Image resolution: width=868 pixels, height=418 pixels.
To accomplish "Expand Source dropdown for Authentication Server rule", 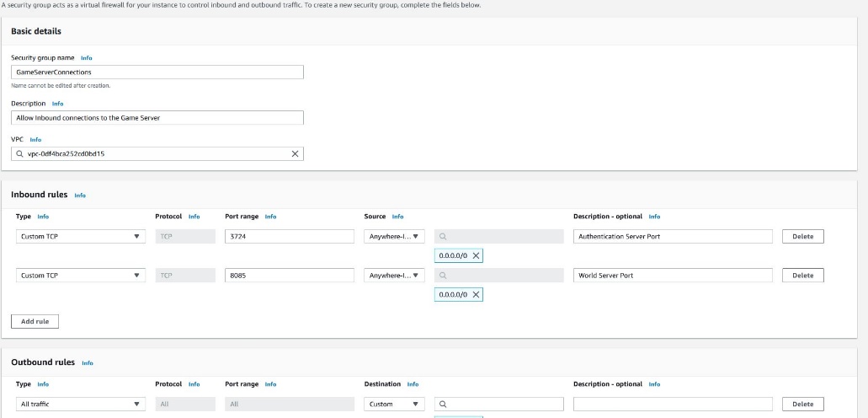I will (x=395, y=237).
